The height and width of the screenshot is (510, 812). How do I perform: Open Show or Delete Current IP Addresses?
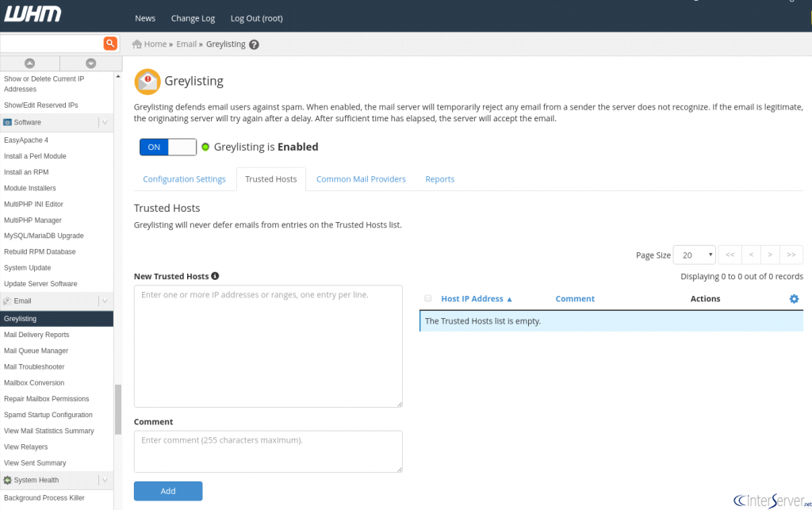click(x=44, y=84)
